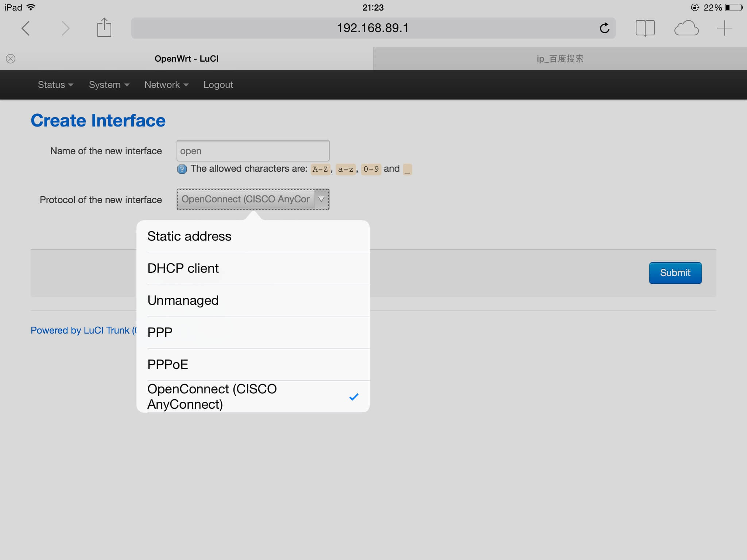This screenshot has width=747, height=560.
Task: Tap the Safari forward arrow
Action: pyautogui.click(x=65, y=28)
